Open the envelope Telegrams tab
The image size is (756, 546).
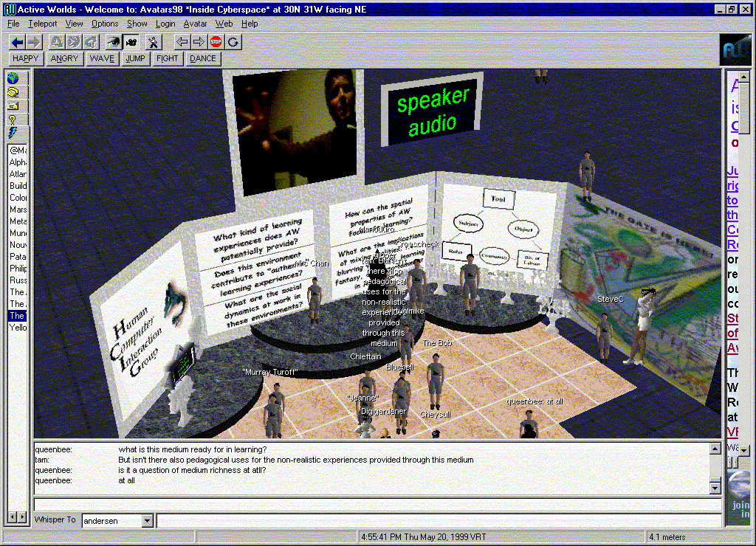[x=13, y=106]
